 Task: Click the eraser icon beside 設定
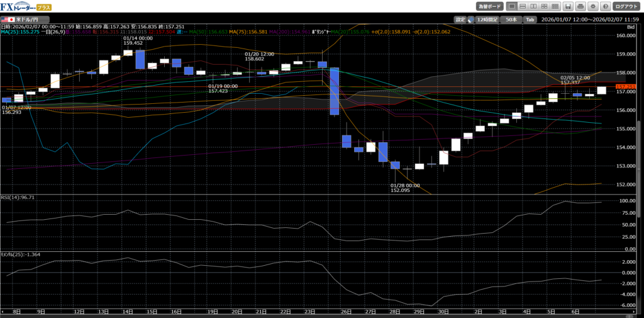[471, 20]
